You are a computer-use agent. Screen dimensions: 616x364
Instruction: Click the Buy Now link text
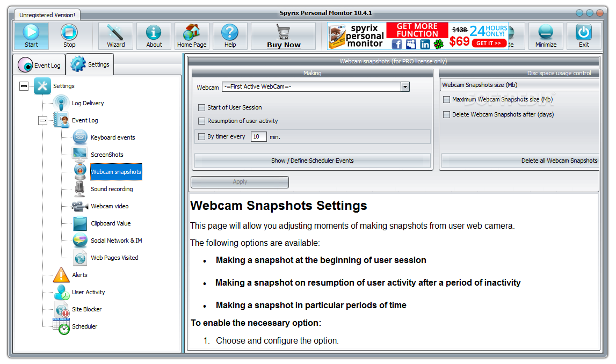coord(284,45)
